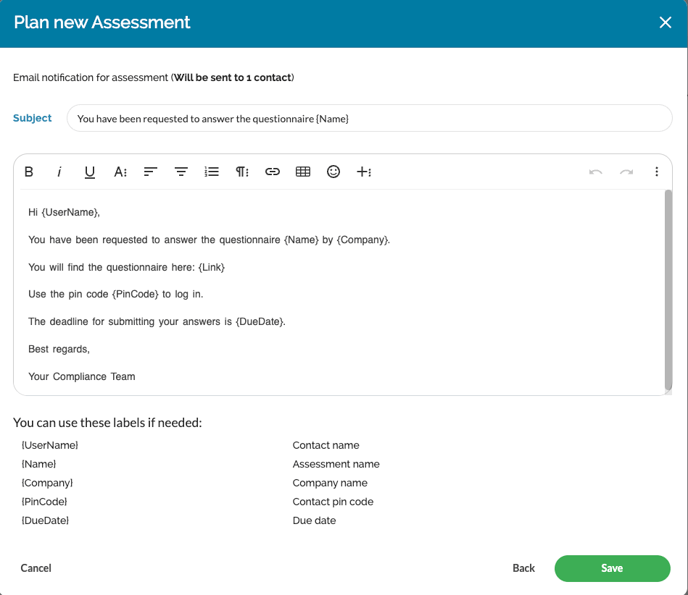Redo the last edit
Screen dimensions: 688x595
click(626, 172)
